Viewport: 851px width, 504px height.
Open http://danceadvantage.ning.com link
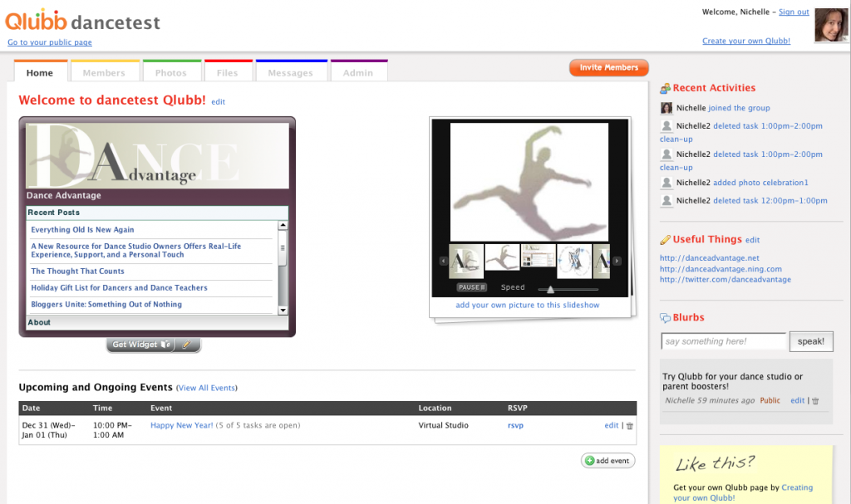coord(721,269)
